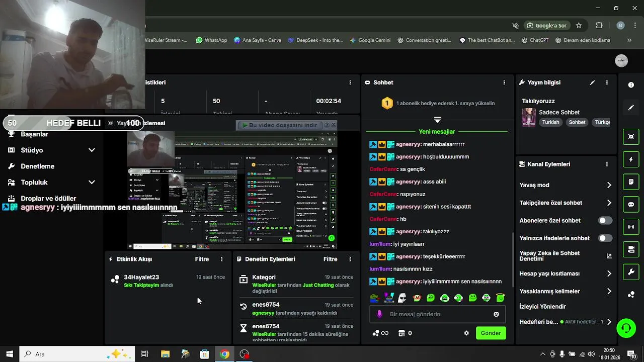
Task: Open Takipçilere özel sohbet options arrow
Action: point(609,203)
